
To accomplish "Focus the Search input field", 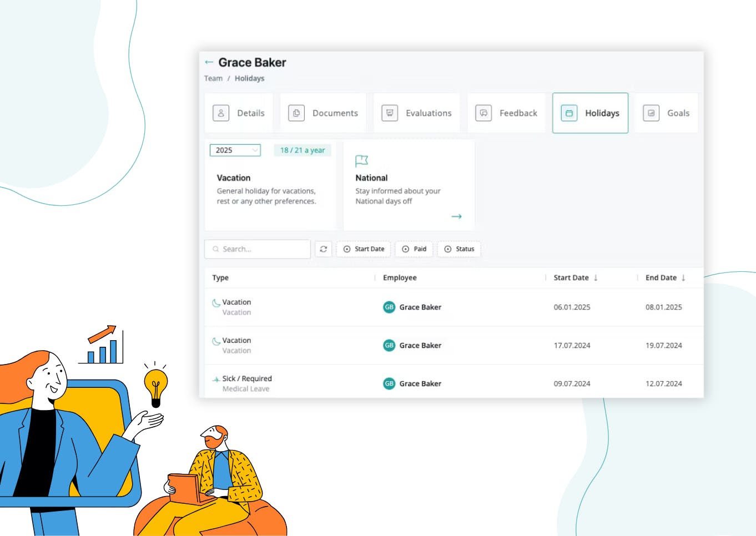I will click(258, 249).
